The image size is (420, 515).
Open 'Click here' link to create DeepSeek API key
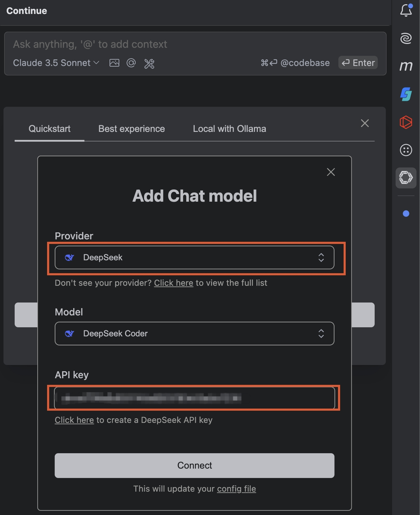coord(74,420)
